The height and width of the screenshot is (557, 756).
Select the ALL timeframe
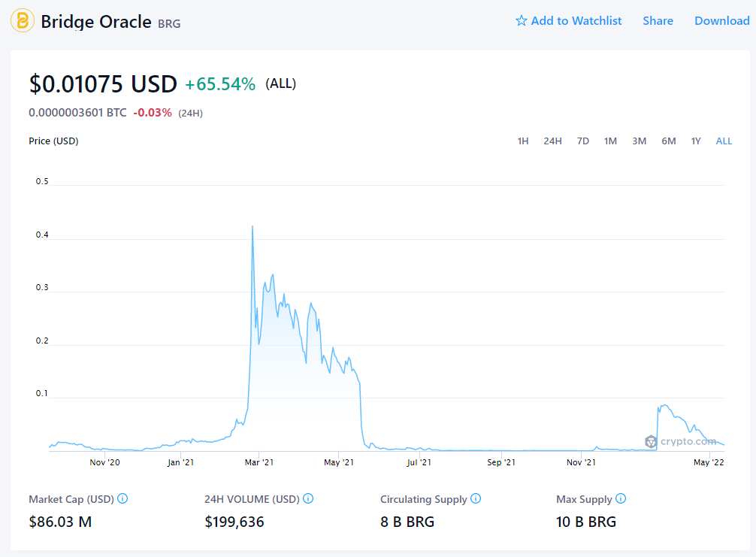723,141
